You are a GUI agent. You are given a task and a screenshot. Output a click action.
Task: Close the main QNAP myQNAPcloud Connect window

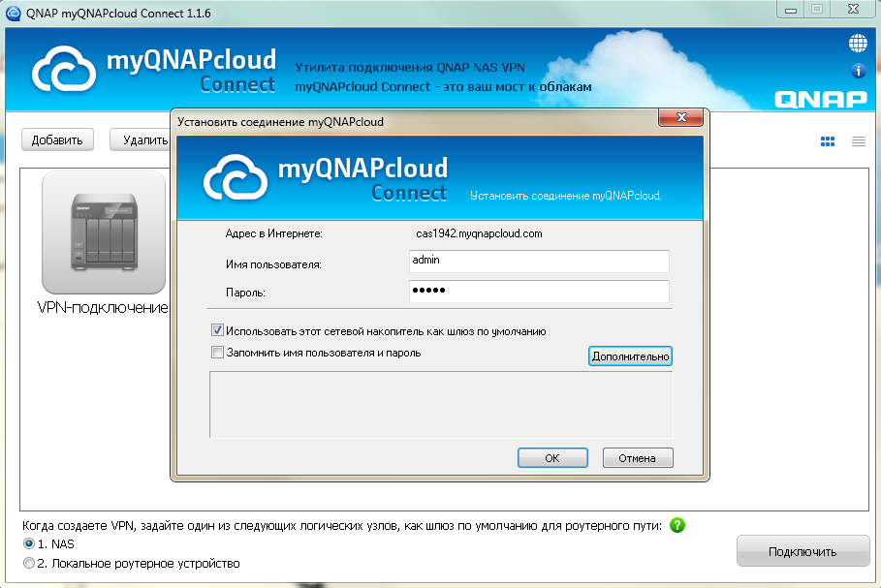[x=854, y=10]
